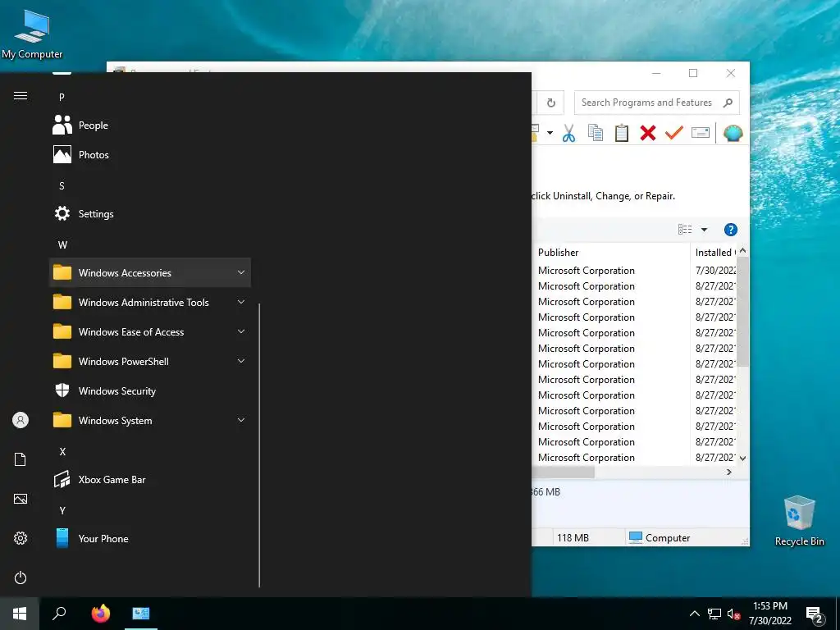Open the taskbar clock showing 1:53 PM
The height and width of the screenshot is (630, 840).
click(x=769, y=614)
